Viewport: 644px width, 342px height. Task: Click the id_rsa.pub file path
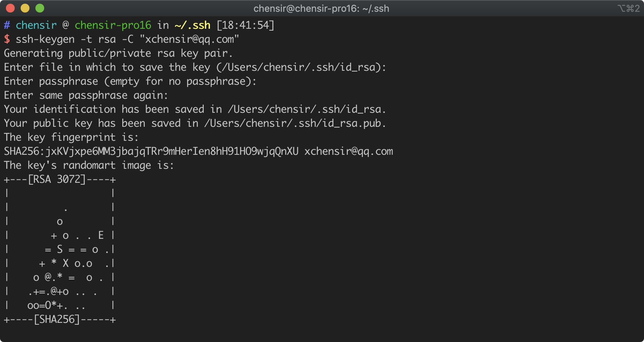click(295, 123)
